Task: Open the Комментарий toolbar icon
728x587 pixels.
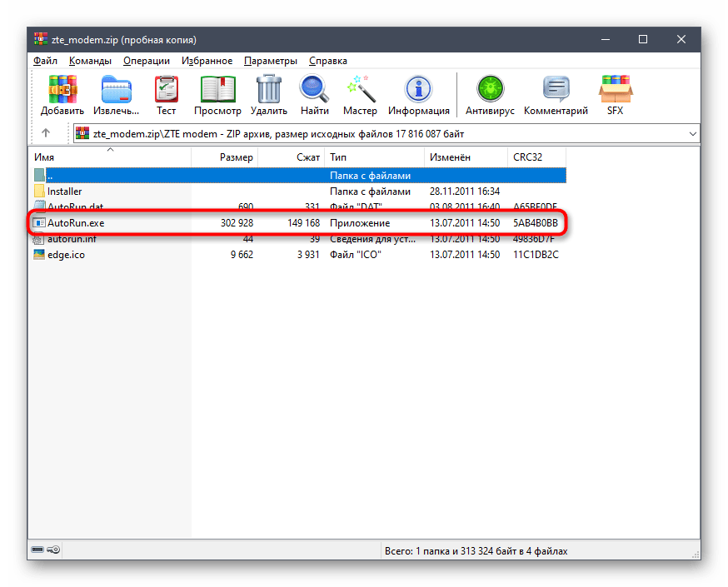Action: click(x=556, y=89)
